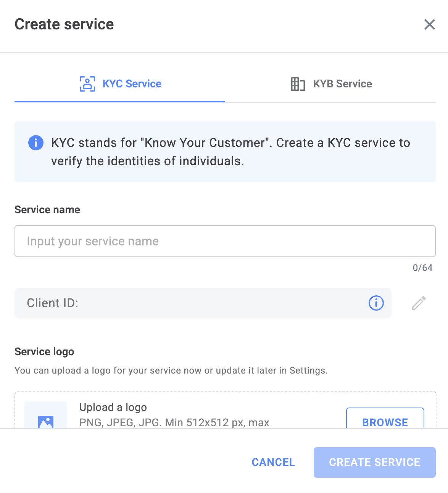Focus the Service name input field

[x=225, y=241]
